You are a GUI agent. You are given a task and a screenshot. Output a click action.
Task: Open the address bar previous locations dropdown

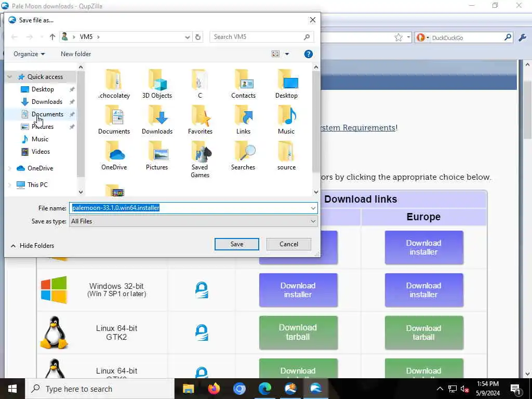pyautogui.click(x=187, y=37)
